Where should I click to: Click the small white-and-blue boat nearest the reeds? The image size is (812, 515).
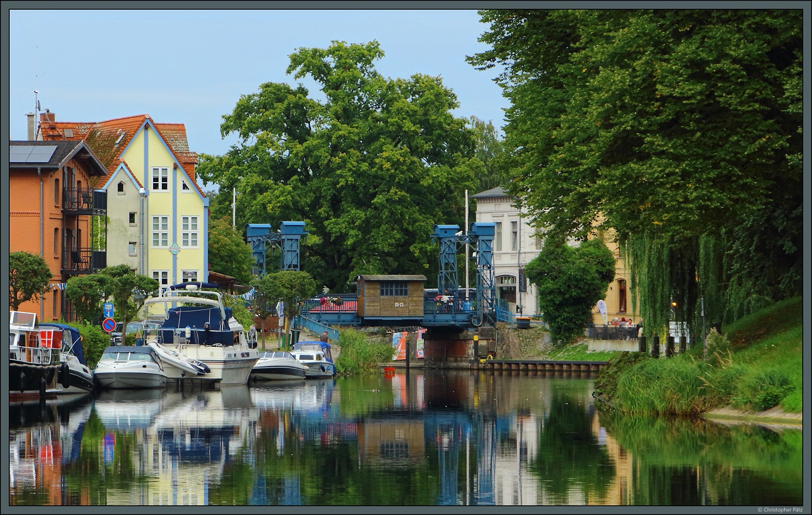click(313, 358)
